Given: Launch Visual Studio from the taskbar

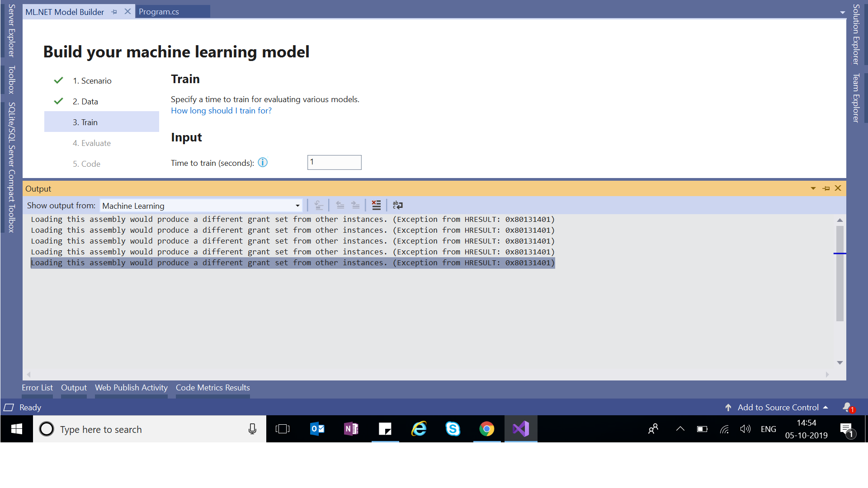Looking at the screenshot, I should click(521, 429).
